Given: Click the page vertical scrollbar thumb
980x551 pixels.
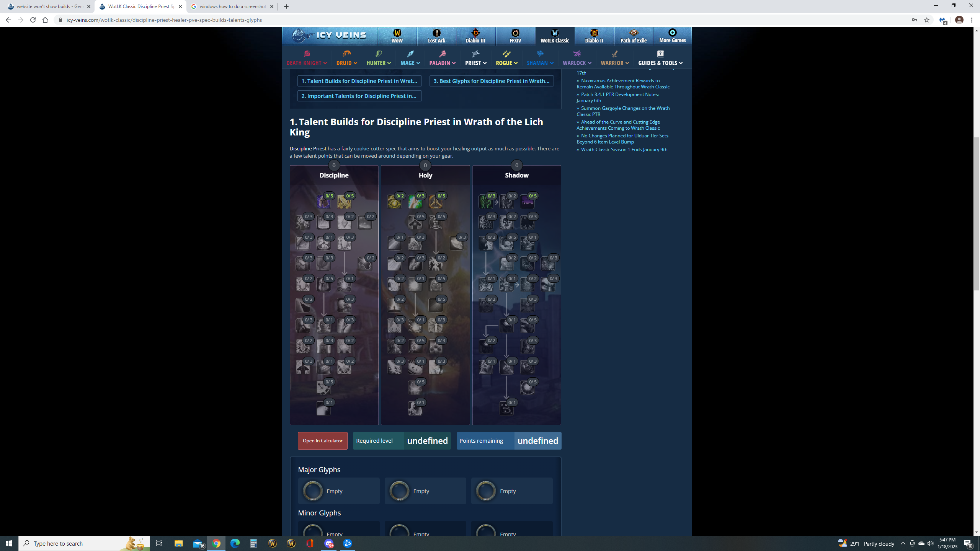Looking at the screenshot, I should coord(977,214).
